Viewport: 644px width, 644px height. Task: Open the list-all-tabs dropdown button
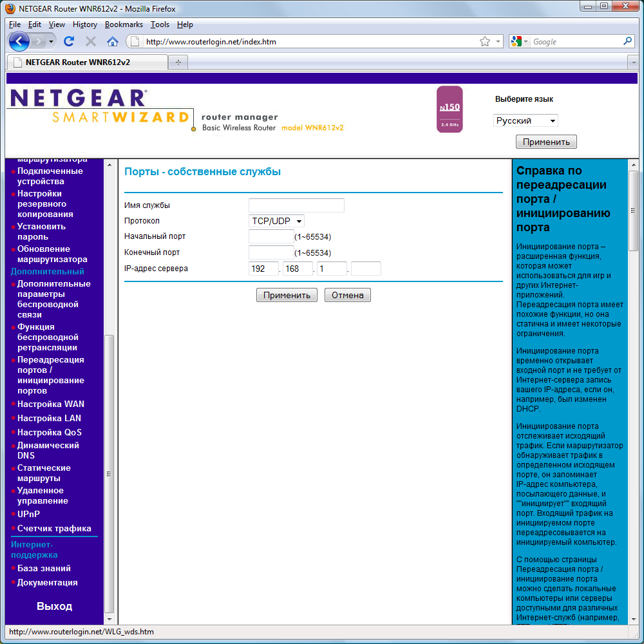click(633, 62)
